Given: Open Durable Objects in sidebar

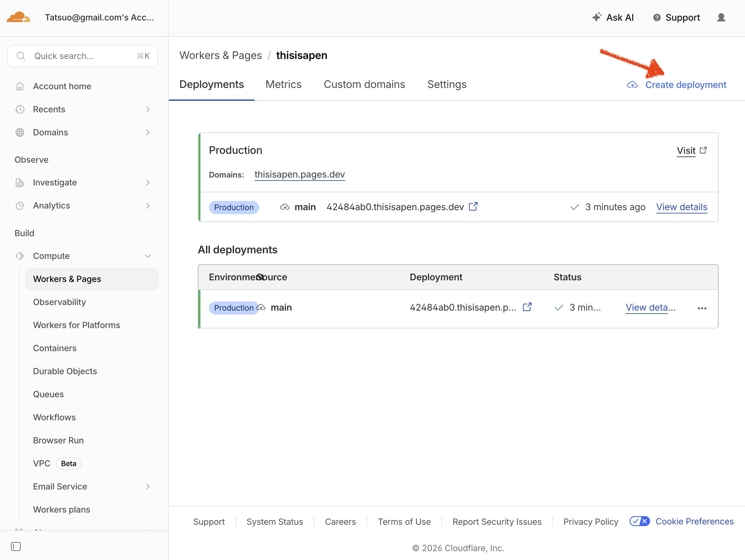Looking at the screenshot, I should click(x=65, y=371).
